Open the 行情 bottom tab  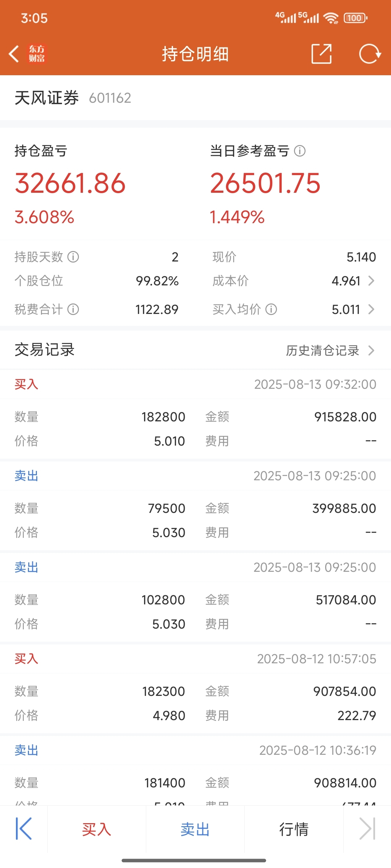(294, 829)
